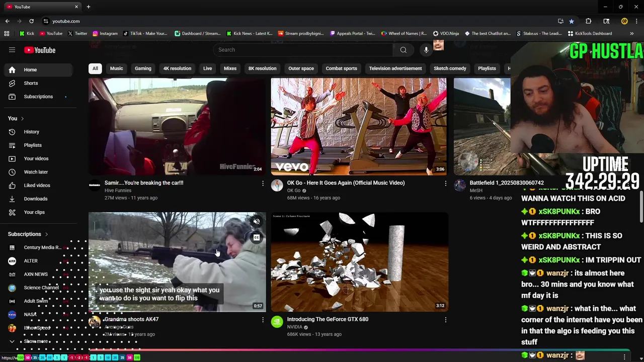This screenshot has height=362, width=644.
Task: Open more options for Samir video
Action: pyautogui.click(x=263, y=184)
